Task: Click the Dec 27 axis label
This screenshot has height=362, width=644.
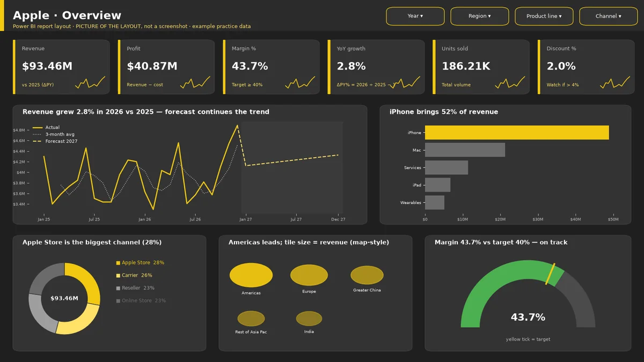Action: pos(338,219)
